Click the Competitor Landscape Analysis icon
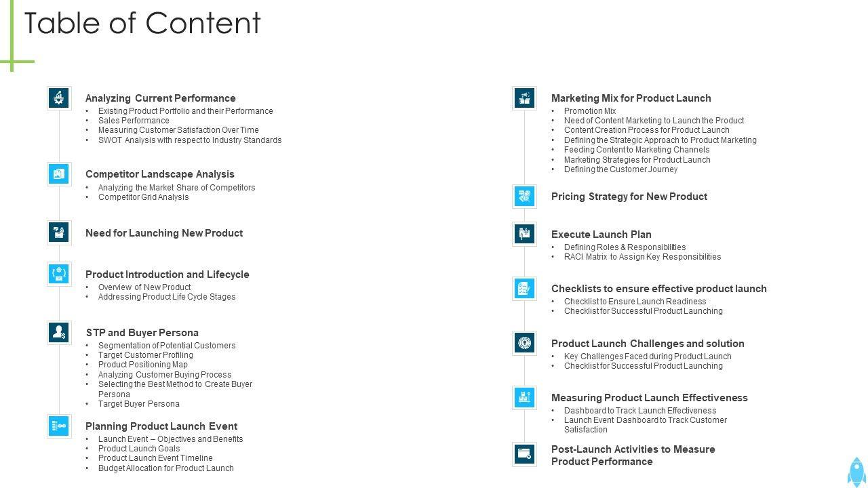Image resolution: width=868 pixels, height=488 pixels. click(59, 174)
